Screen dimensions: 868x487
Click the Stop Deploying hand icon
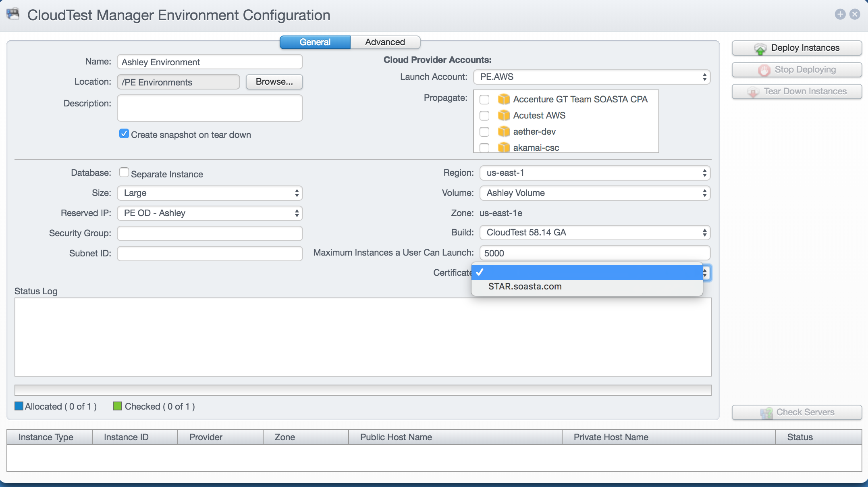coord(764,70)
